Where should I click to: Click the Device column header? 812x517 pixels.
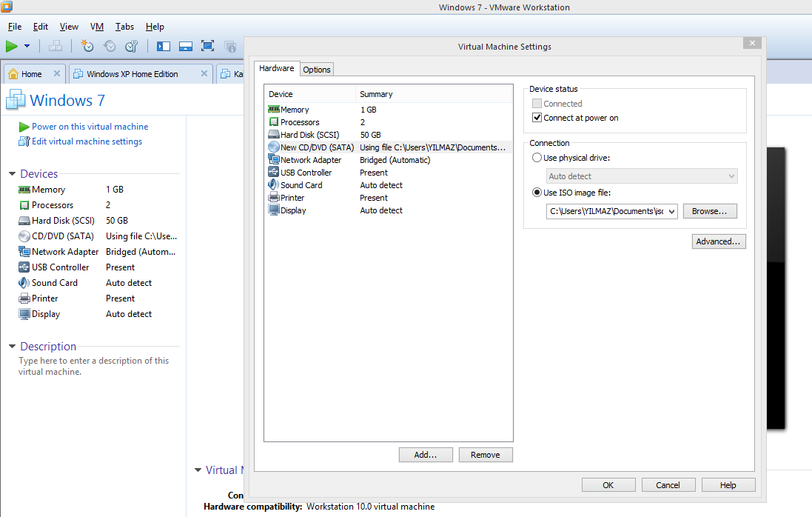pos(309,94)
